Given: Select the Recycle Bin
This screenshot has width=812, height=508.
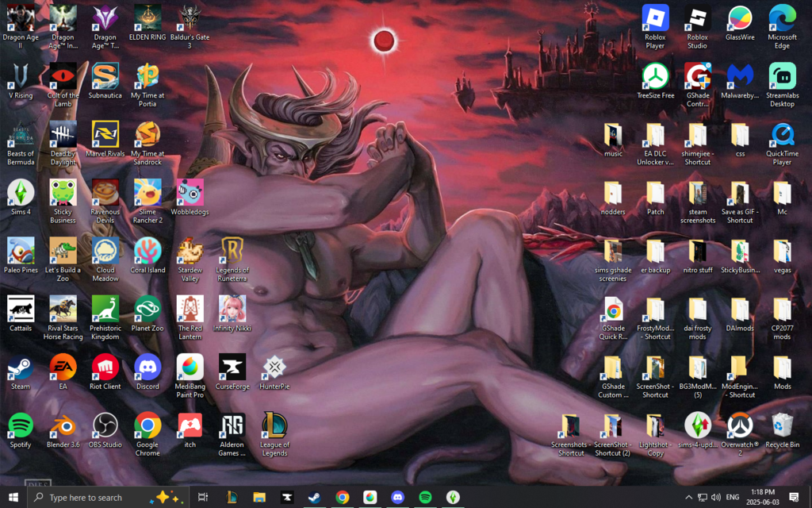Looking at the screenshot, I should (783, 429).
